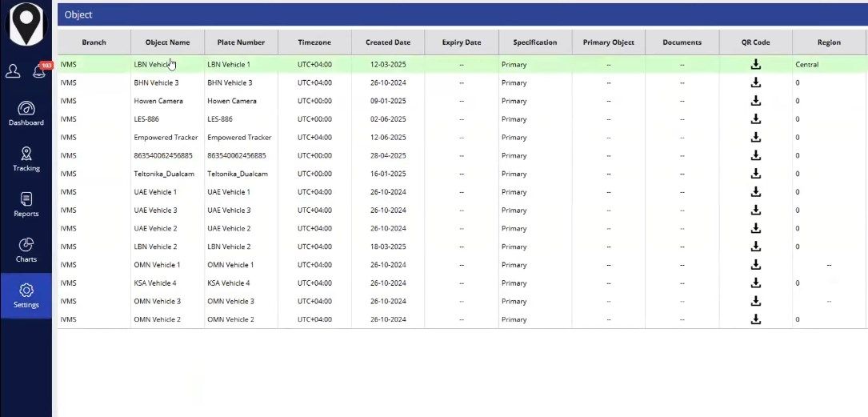Click the Object panel title

78,15
